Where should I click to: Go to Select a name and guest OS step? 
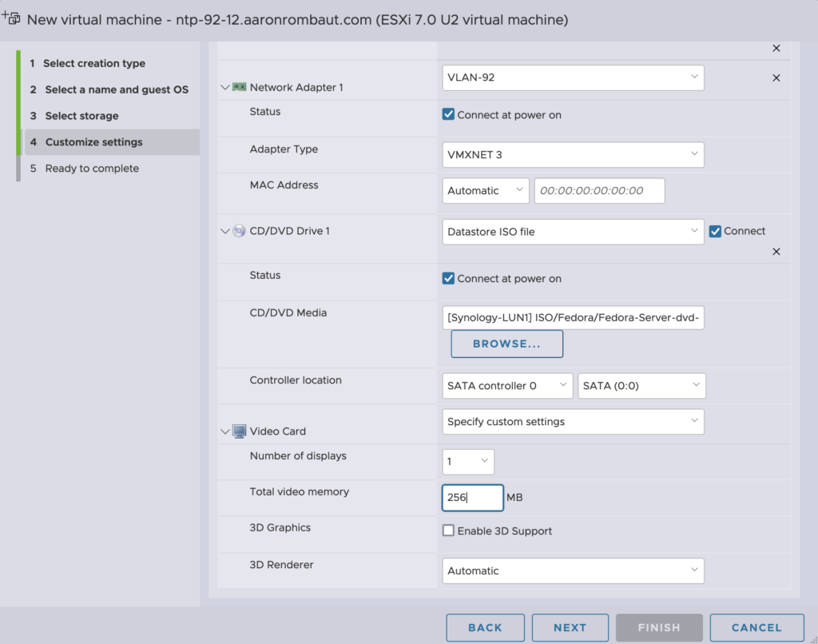tap(117, 89)
